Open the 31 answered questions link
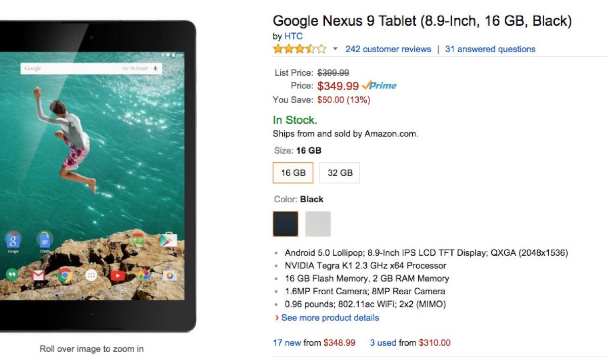This screenshot has width=607, height=364. (x=490, y=49)
